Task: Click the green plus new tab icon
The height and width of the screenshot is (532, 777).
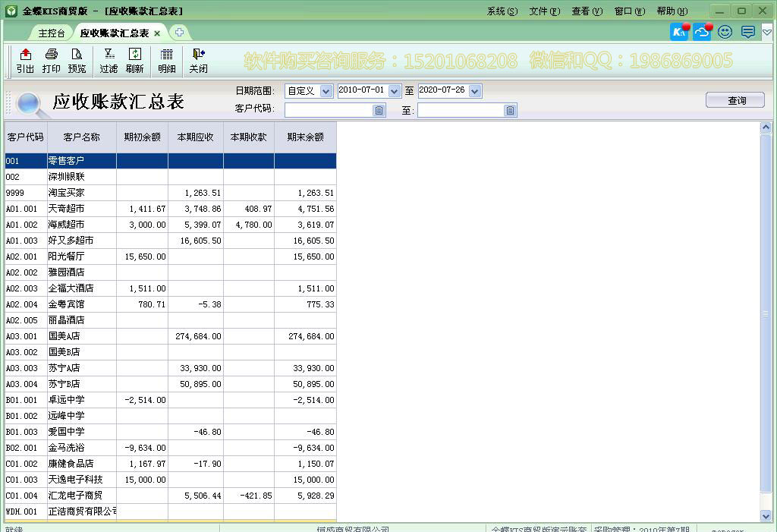Action: [x=178, y=33]
